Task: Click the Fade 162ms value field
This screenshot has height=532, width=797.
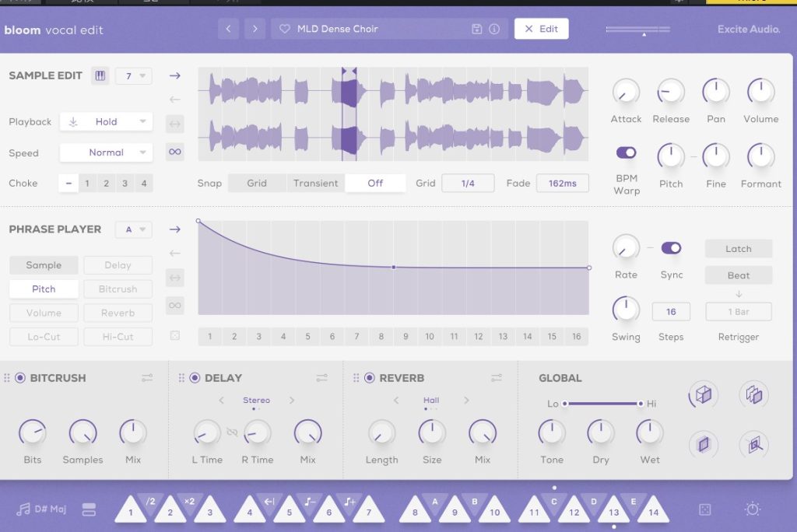Action: (x=562, y=184)
